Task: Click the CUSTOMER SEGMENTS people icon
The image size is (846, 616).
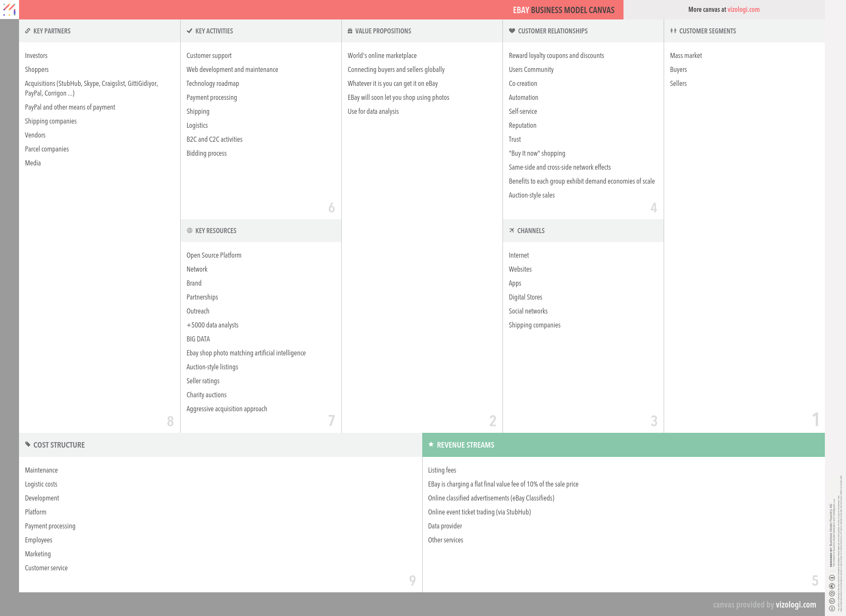Action: point(673,31)
